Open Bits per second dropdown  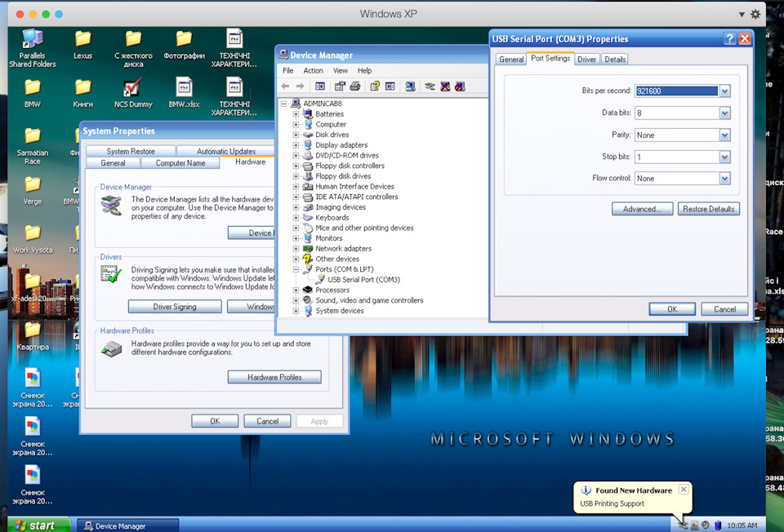(x=724, y=91)
